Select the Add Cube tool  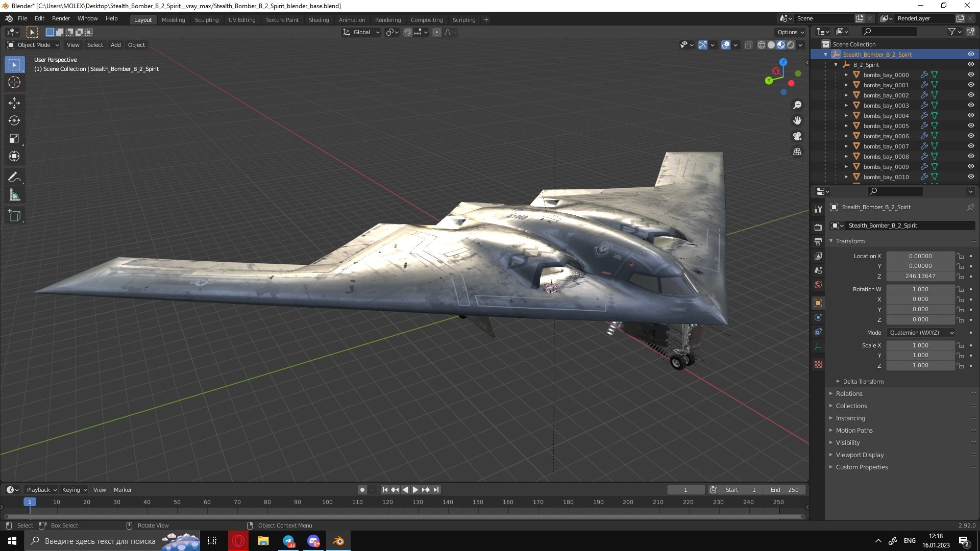(14, 216)
